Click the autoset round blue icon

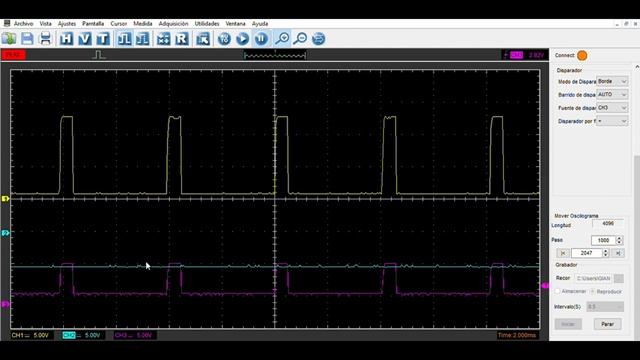click(224, 39)
